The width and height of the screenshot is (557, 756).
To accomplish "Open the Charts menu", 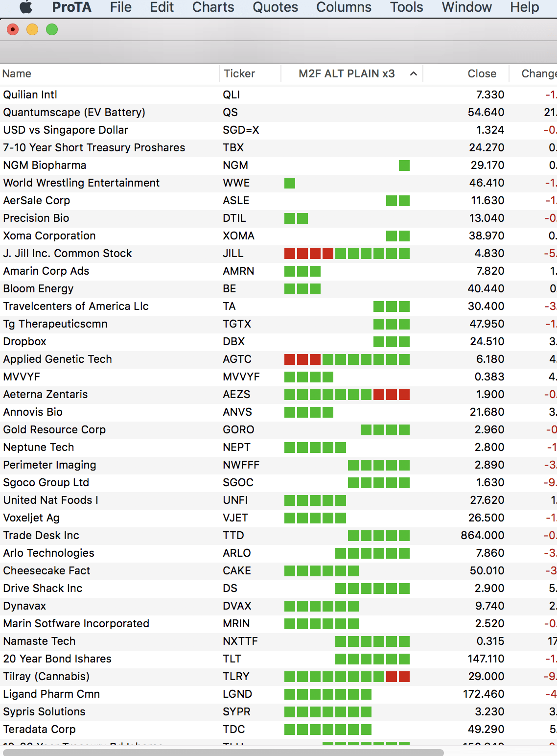I will pos(213,7).
